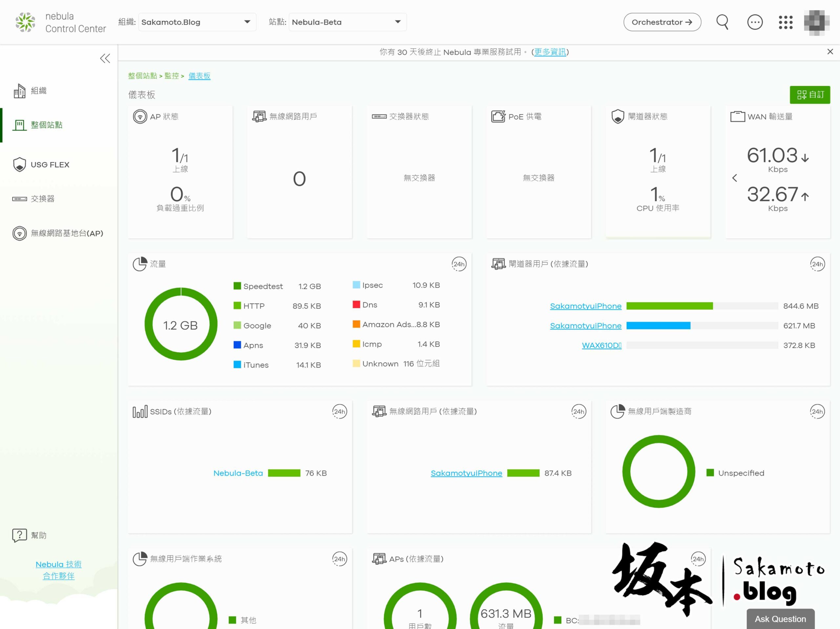Select 組織 in the sidebar
The width and height of the screenshot is (840, 629).
(30, 91)
